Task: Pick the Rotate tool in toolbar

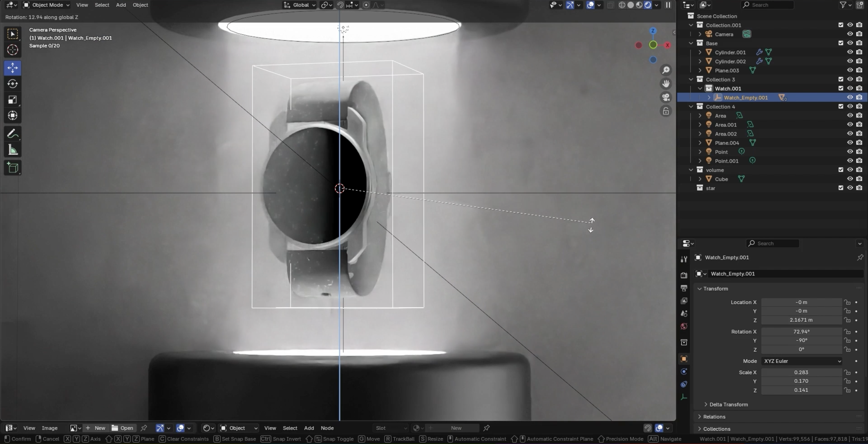Action: [x=13, y=84]
